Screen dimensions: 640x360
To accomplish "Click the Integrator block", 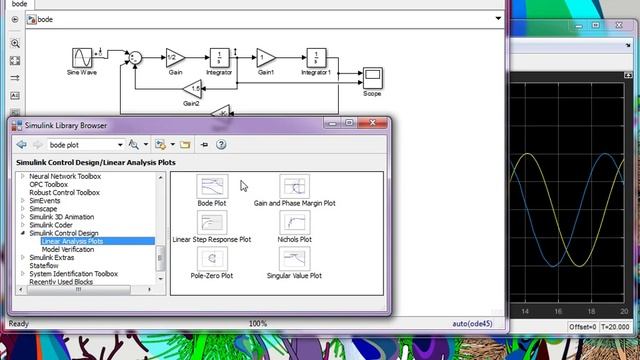I will pos(219,58).
